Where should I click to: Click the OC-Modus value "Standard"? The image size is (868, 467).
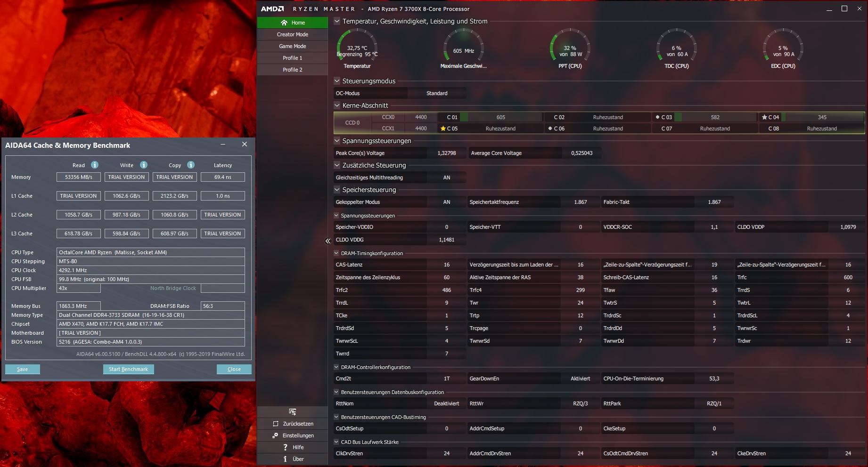[437, 93]
